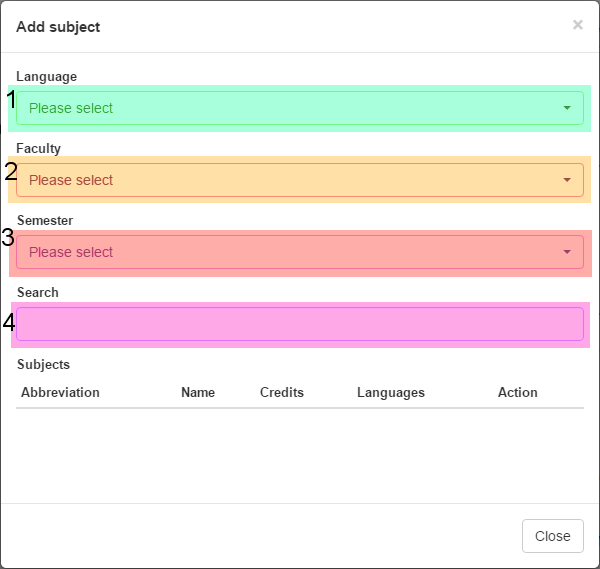Click the caret arrow in Language select
600x569 pixels.
[x=567, y=108]
